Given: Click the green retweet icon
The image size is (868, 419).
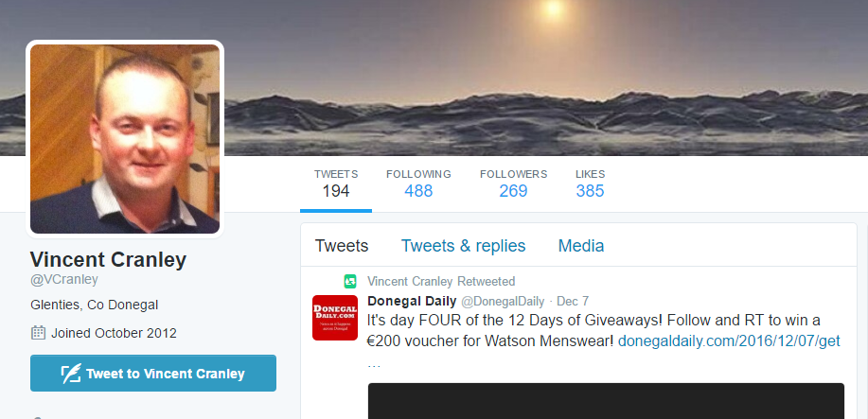Looking at the screenshot, I should (x=350, y=281).
